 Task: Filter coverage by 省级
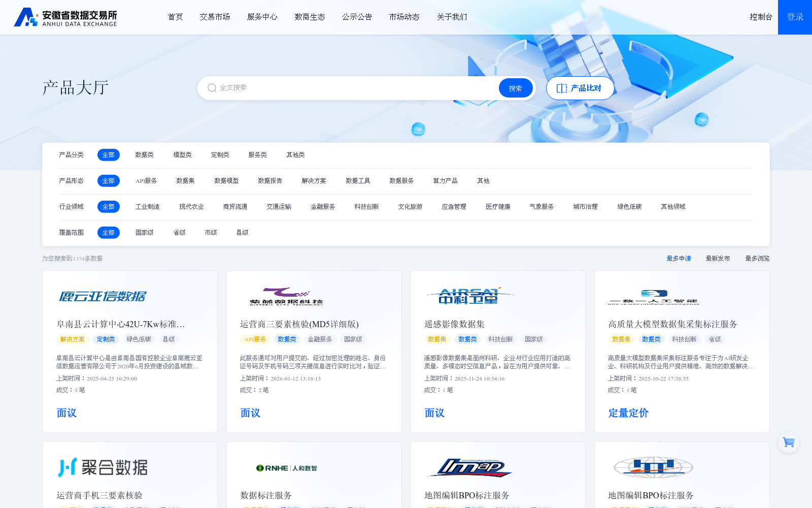(179, 233)
